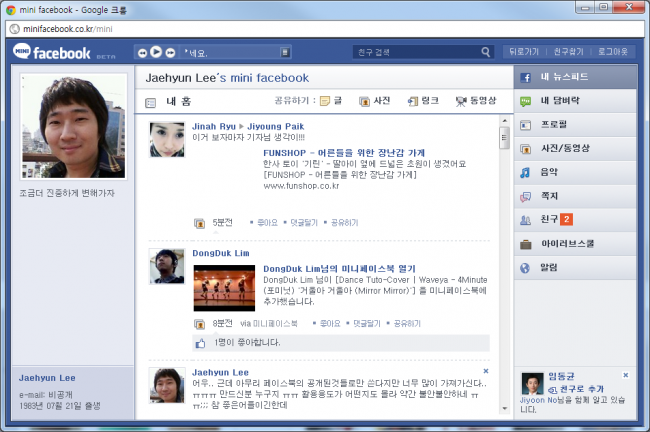Open 쪽지 in sidebar
This screenshot has width=650, height=432.
[575, 196]
